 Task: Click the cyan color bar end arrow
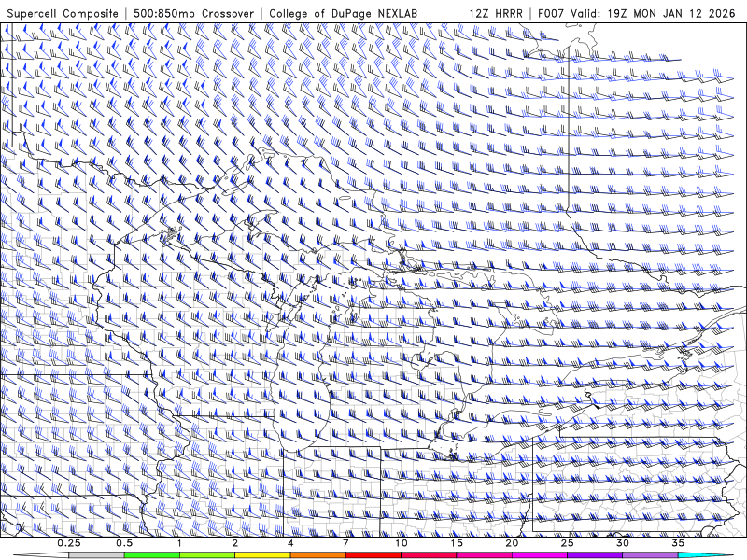click(x=706, y=555)
